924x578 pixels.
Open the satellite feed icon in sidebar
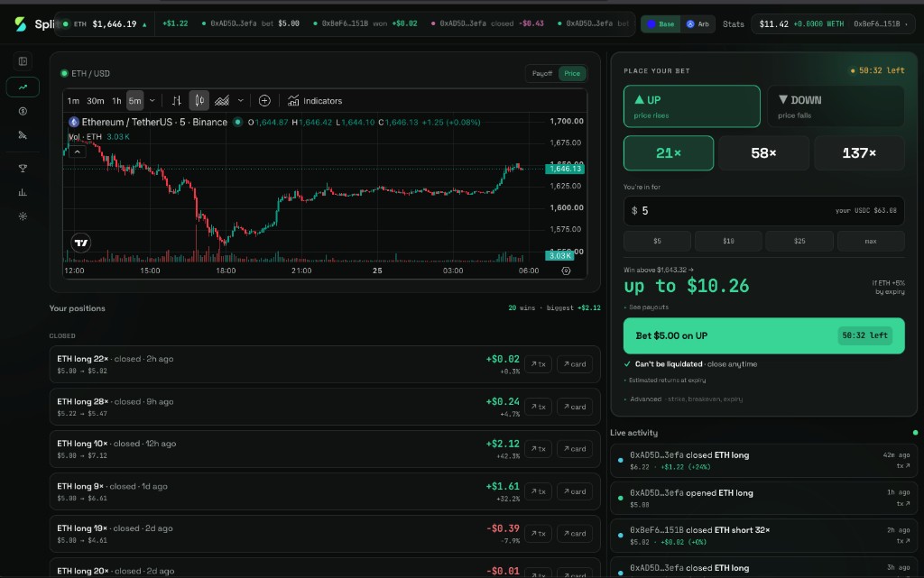pos(23,135)
